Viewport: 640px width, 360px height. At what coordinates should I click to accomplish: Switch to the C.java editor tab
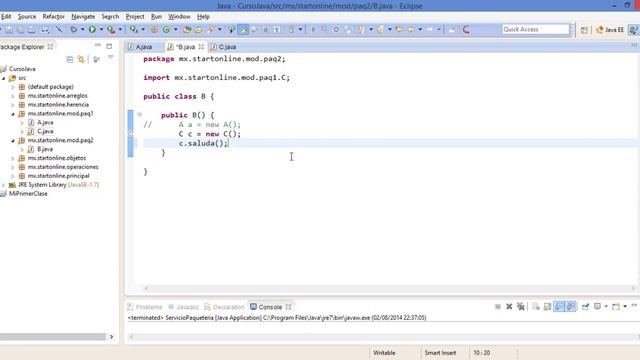pyautogui.click(x=223, y=47)
